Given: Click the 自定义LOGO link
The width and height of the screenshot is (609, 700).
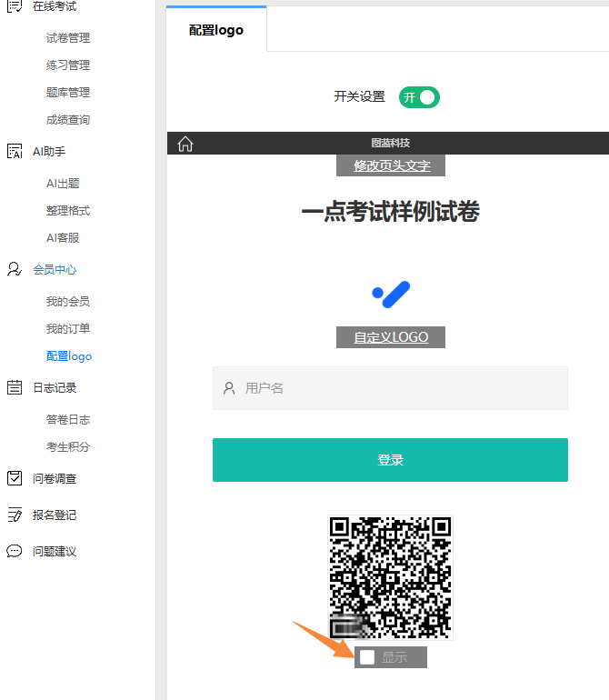Looking at the screenshot, I should point(391,337).
